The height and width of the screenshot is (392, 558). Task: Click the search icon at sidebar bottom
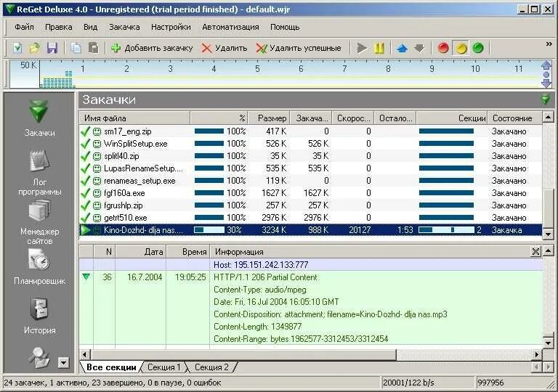point(39,357)
